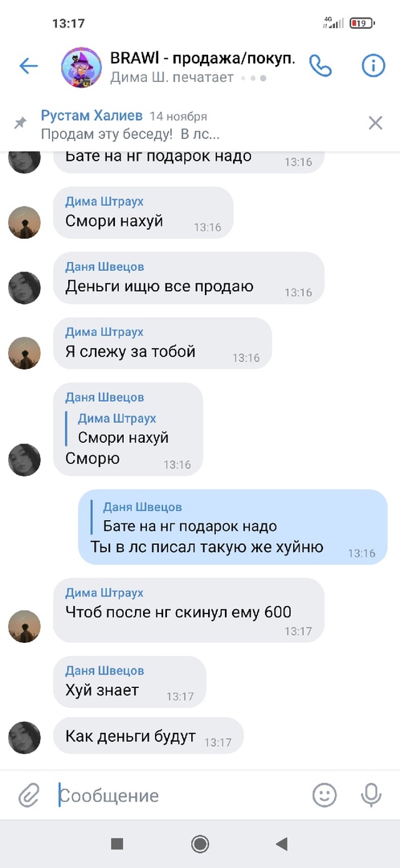Open the emoji smiley picker
Image resolution: width=400 pixels, height=868 pixels.
[324, 796]
